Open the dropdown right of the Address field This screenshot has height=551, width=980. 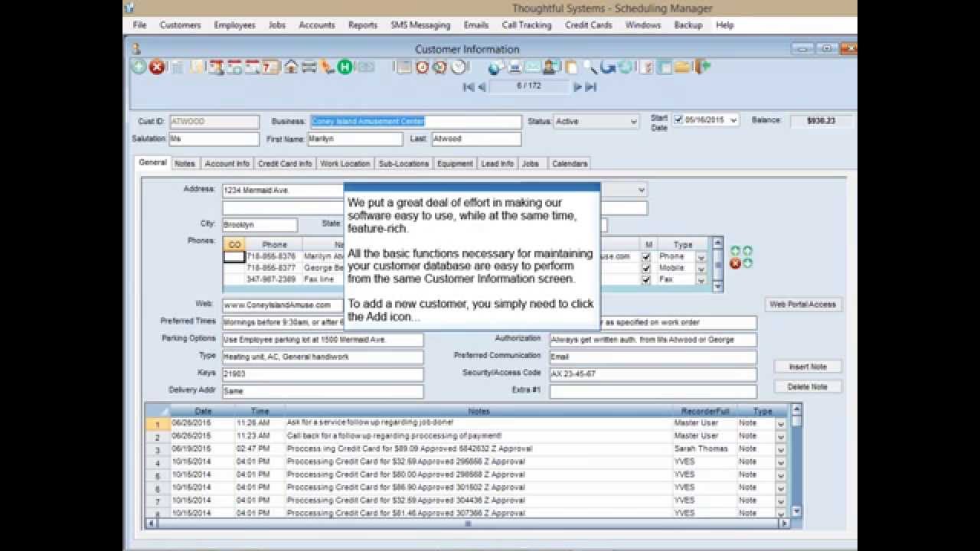point(642,189)
